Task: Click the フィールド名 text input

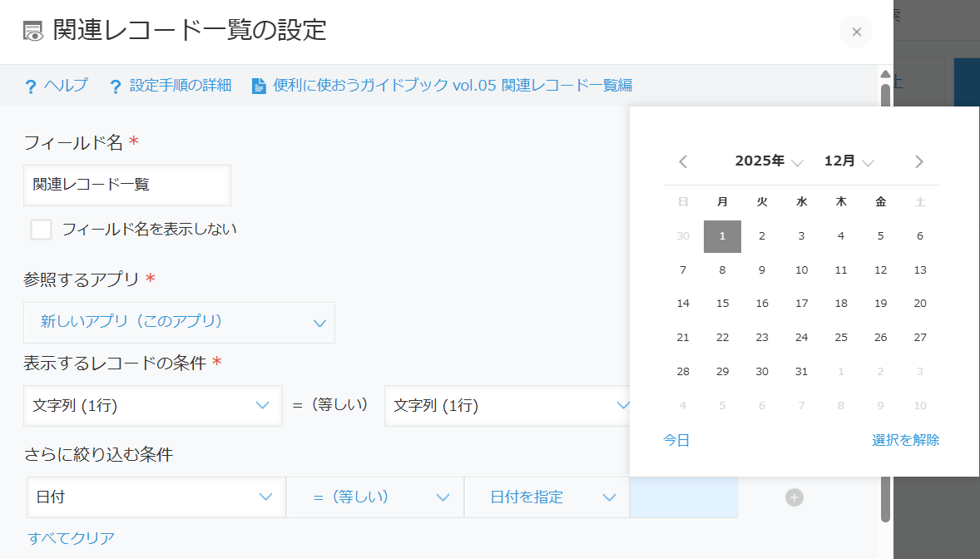Action: point(127,185)
